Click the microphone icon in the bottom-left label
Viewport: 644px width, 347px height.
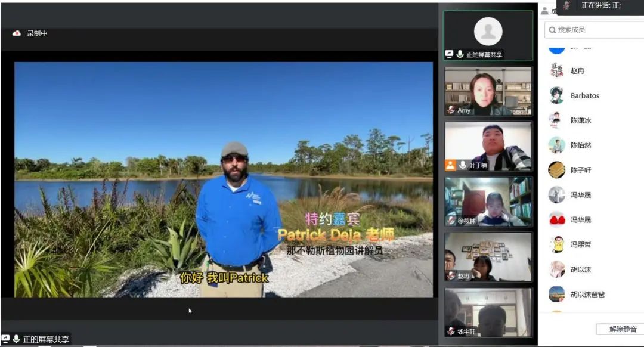click(17, 339)
